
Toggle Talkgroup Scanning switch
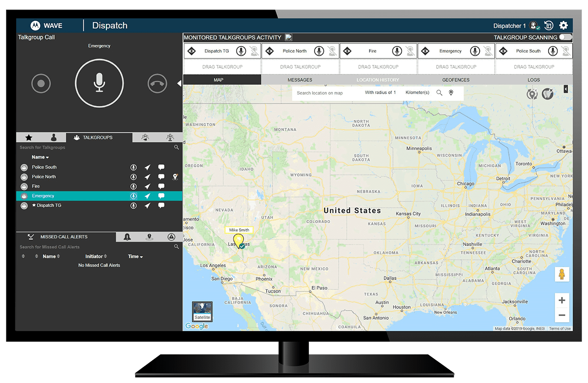565,37
